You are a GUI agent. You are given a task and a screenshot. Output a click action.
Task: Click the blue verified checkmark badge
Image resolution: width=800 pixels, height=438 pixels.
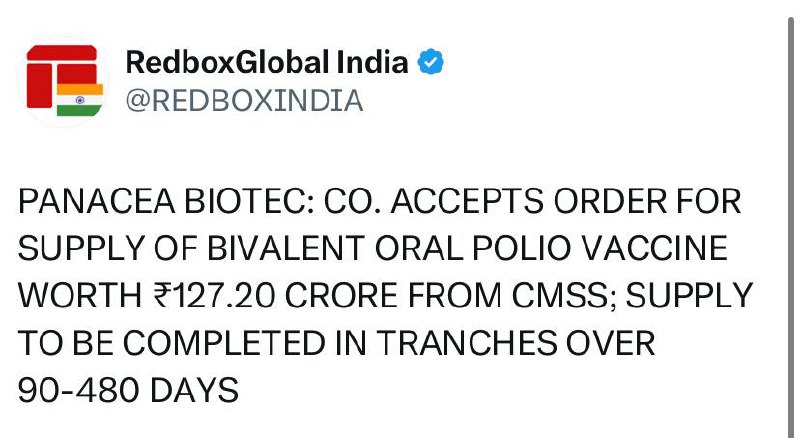(x=431, y=63)
